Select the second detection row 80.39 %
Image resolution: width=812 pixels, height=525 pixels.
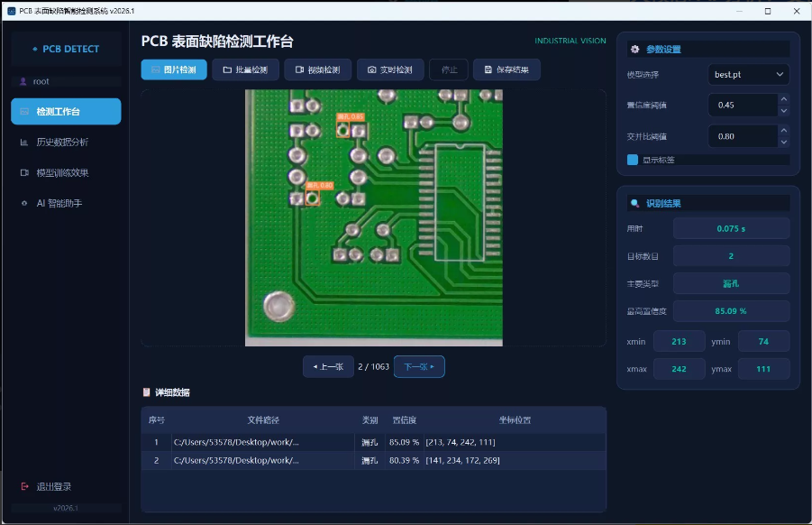click(373, 460)
